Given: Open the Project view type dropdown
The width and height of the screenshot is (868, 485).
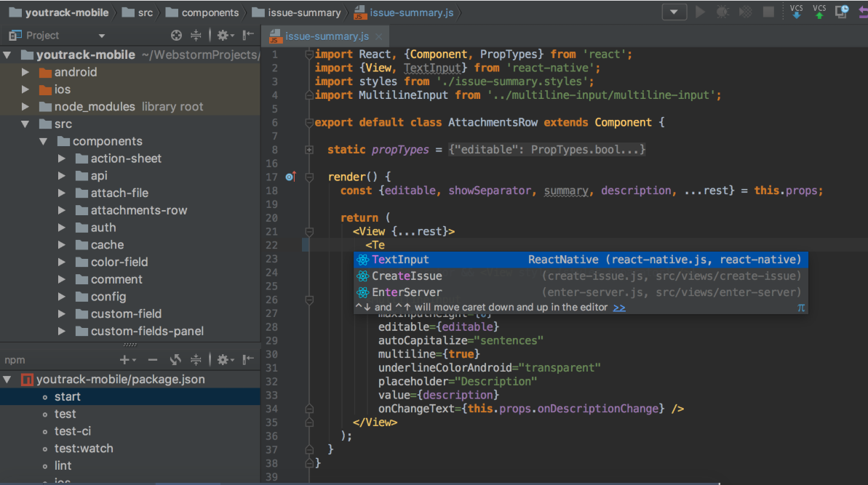Looking at the screenshot, I should [x=101, y=36].
